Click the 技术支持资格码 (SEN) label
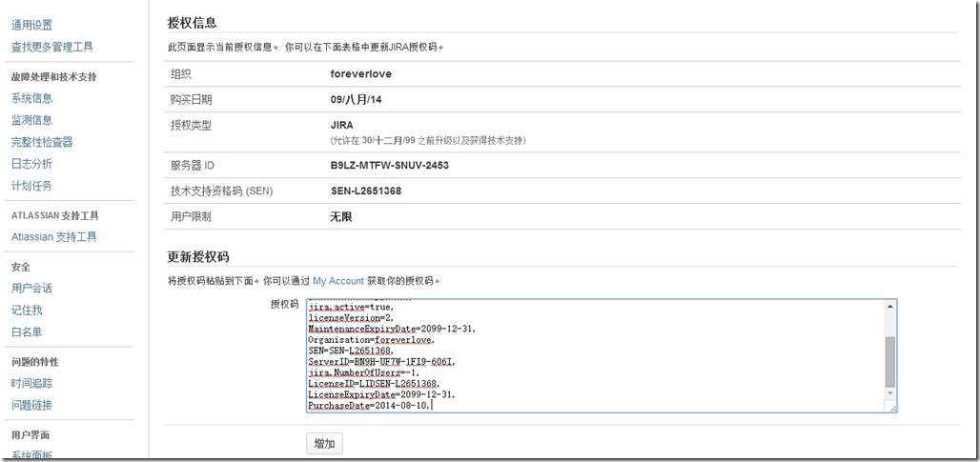This screenshot has width=980, height=462. (x=221, y=191)
